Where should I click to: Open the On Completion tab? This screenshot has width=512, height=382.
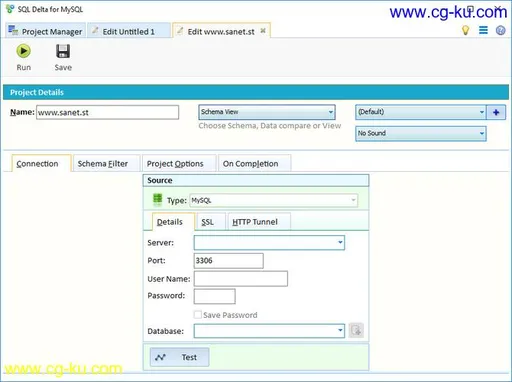coord(254,163)
